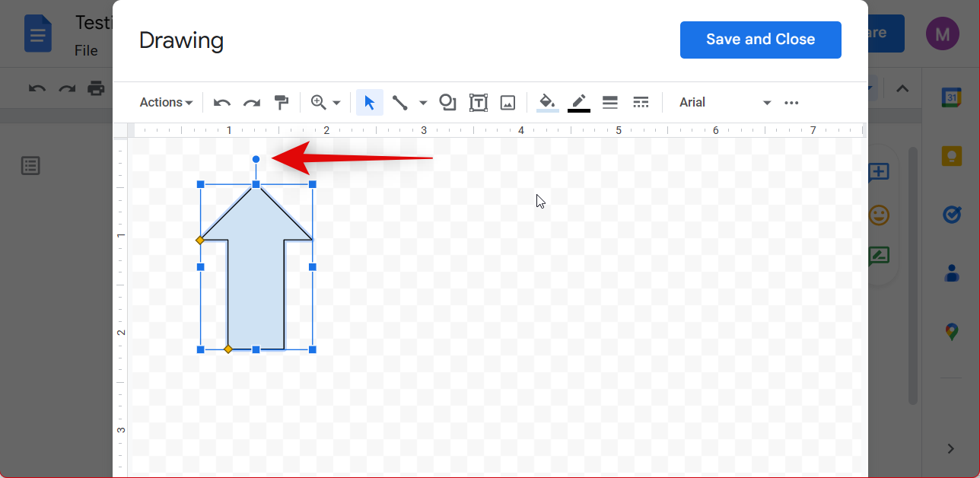Open the border dash options
The width and height of the screenshot is (980, 478).
641,103
